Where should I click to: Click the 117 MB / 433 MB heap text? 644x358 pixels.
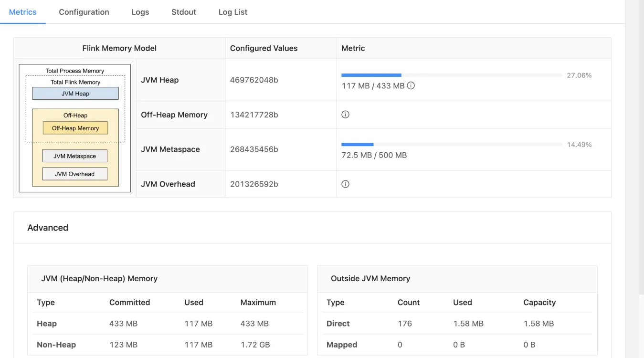tap(373, 86)
